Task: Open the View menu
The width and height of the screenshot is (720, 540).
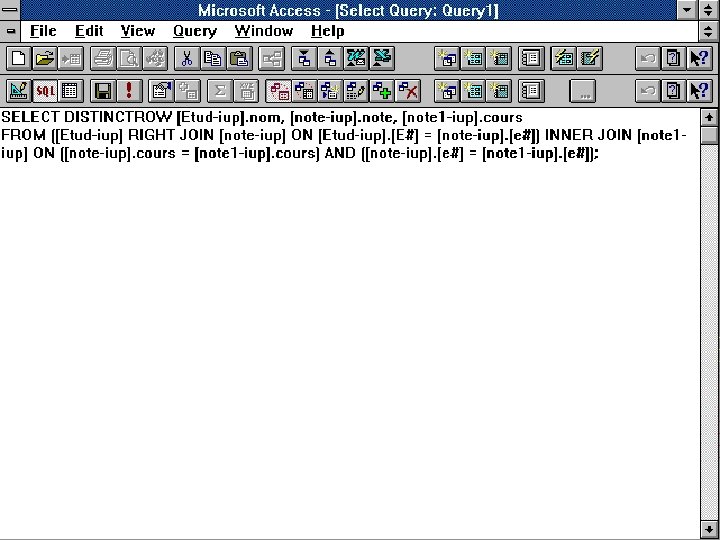Action: pos(138,31)
